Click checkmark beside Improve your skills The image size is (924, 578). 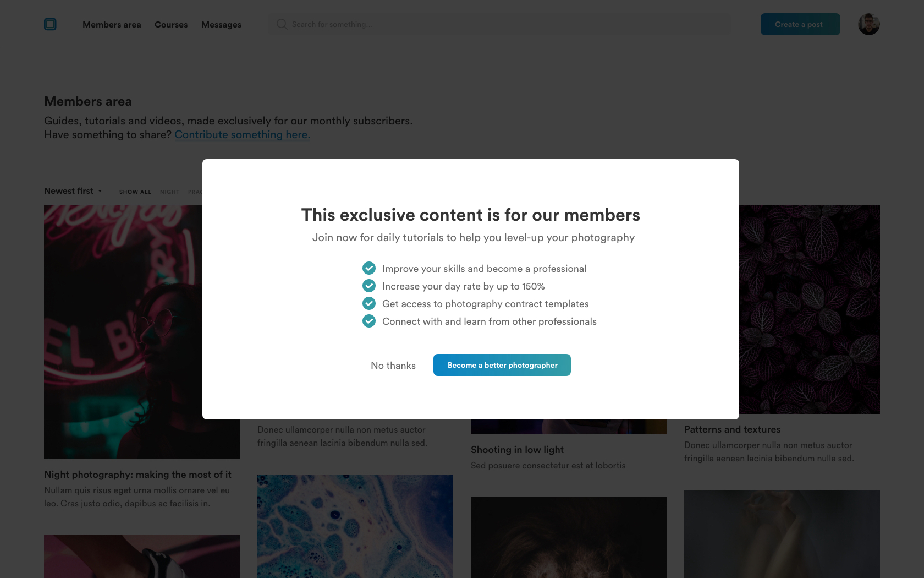(x=369, y=268)
